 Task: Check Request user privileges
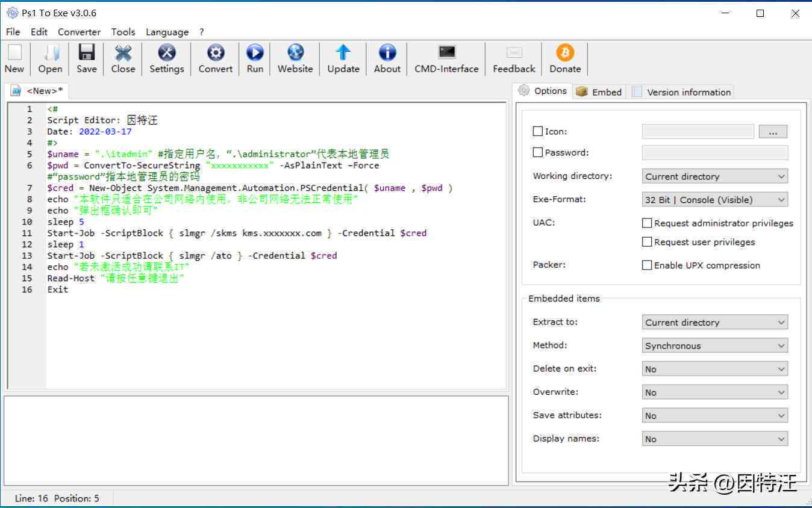pyautogui.click(x=647, y=242)
